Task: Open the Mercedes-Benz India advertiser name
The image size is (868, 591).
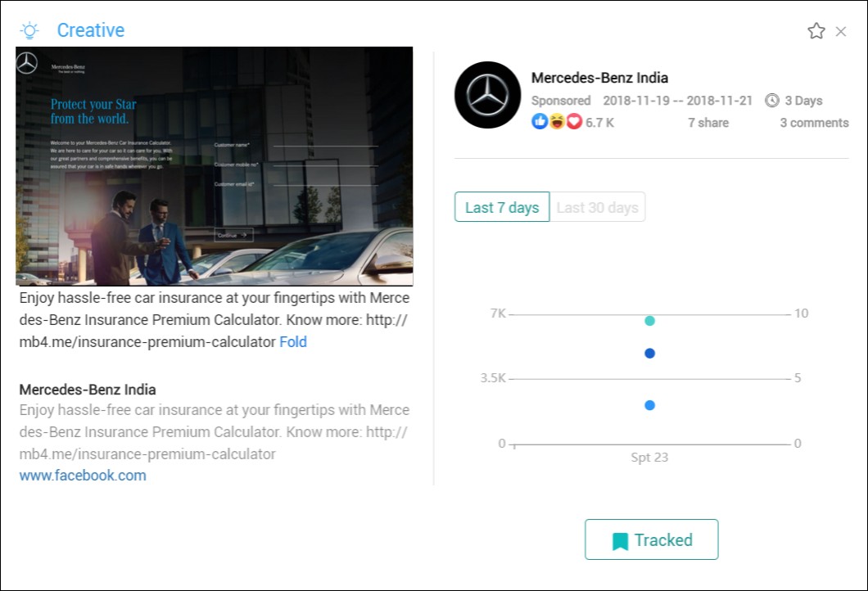Action: click(599, 78)
